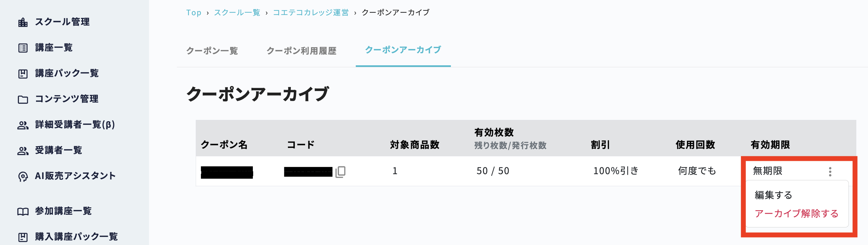The height and width of the screenshot is (245, 868).
Task: Click the 購入講座パック一覧 sidebar icon
Action: click(23, 237)
